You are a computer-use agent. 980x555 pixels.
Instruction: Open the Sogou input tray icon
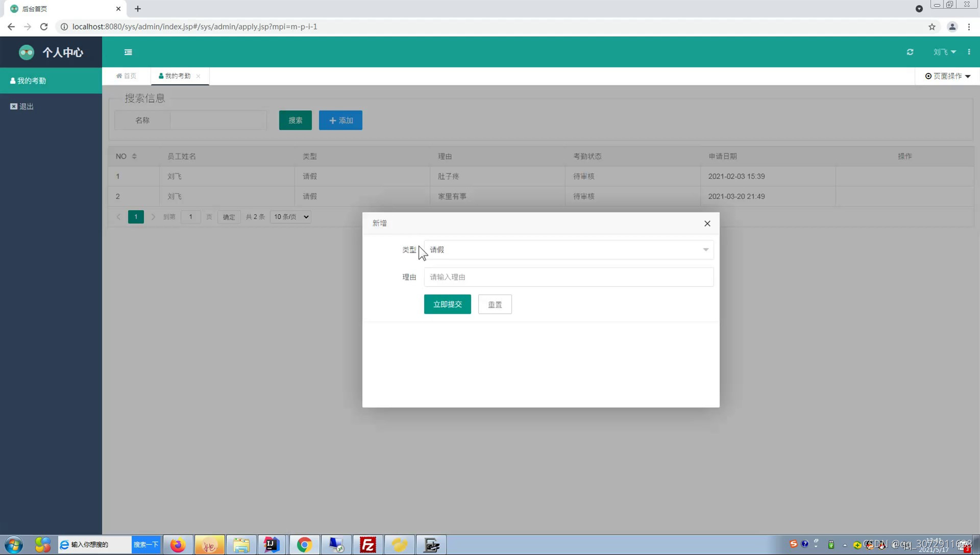tap(793, 544)
